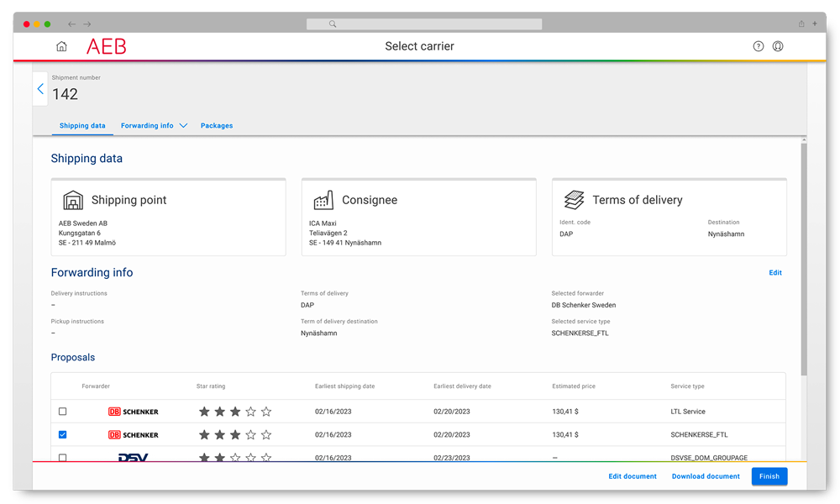The image size is (840, 504).
Task: Click the Earliest delivery date column header
Action: point(462,386)
